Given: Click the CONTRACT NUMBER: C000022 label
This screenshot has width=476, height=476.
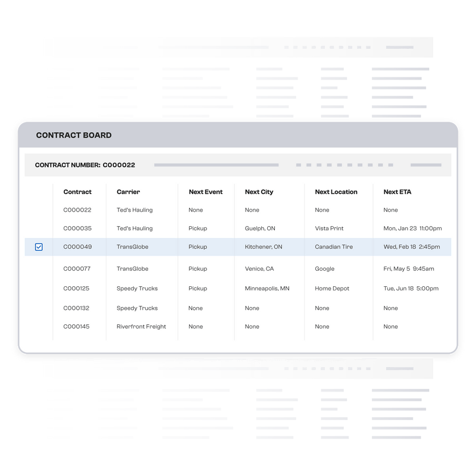Looking at the screenshot, I should click(83, 165).
